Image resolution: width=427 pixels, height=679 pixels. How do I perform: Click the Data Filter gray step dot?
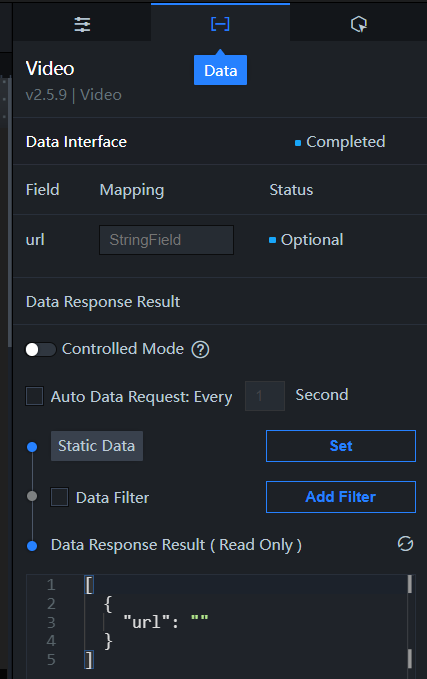tap(32, 496)
